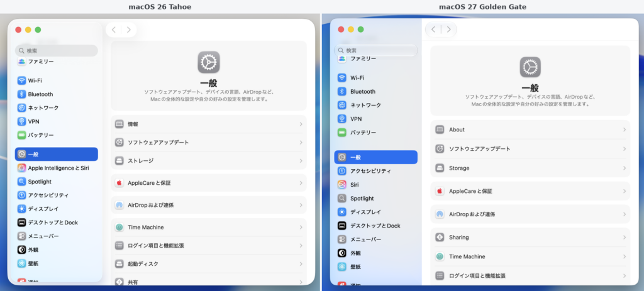Select Spotlight icon in Golden Gate sidebar

click(341, 198)
